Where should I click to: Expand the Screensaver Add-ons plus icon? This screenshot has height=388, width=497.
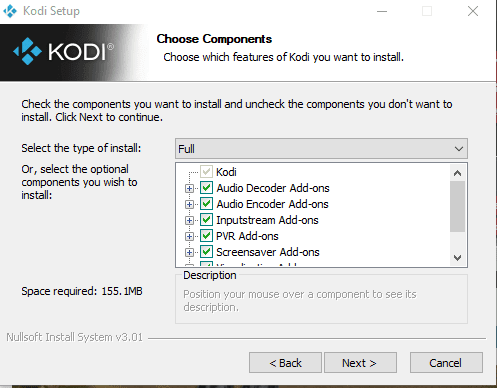189,252
